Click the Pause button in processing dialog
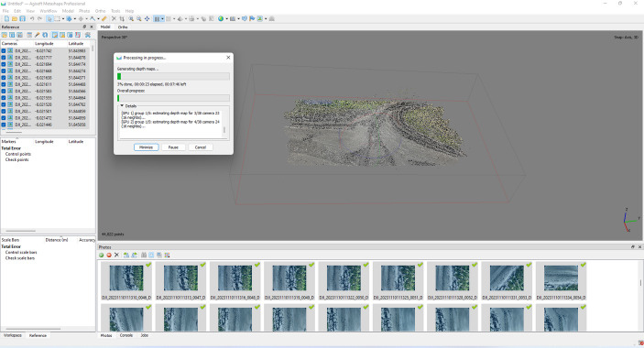 173,147
